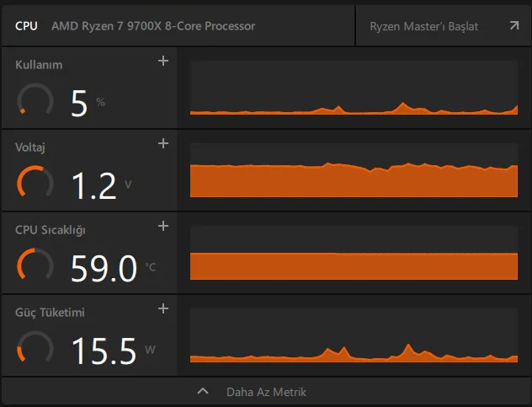Click the Kullanım usage history graph

coord(354,88)
